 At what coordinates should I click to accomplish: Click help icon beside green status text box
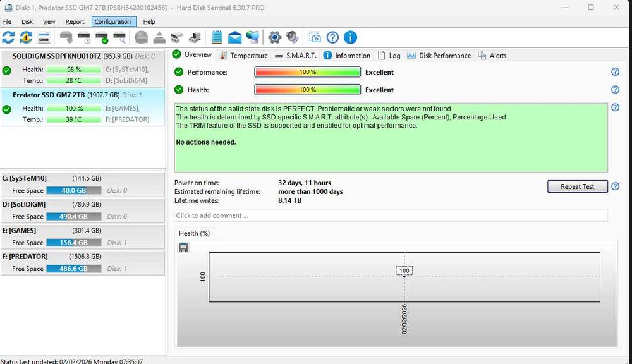click(615, 107)
